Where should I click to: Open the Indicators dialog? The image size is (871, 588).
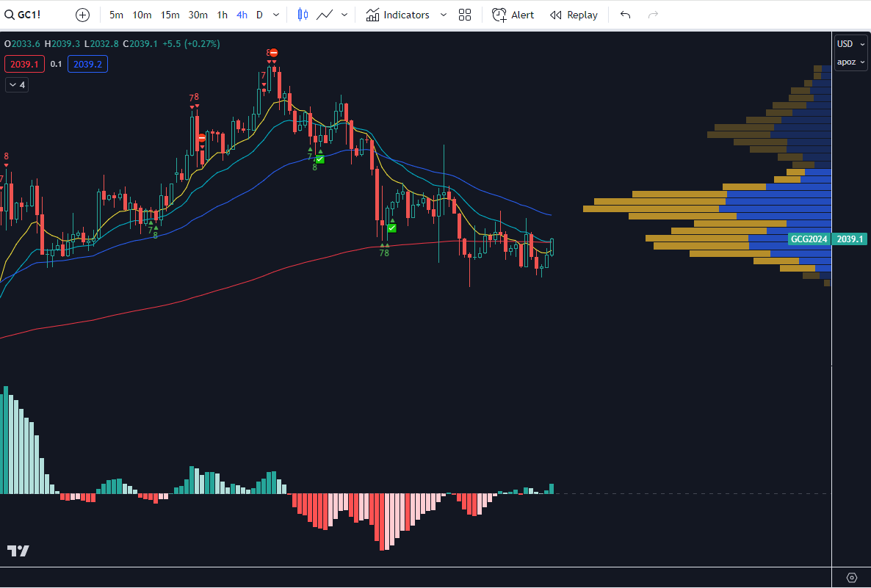(x=398, y=15)
